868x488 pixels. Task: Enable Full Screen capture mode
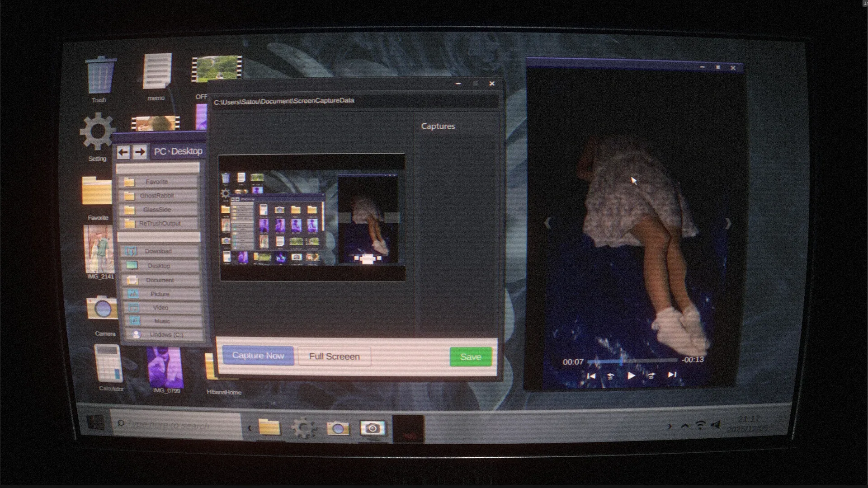click(334, 357)
